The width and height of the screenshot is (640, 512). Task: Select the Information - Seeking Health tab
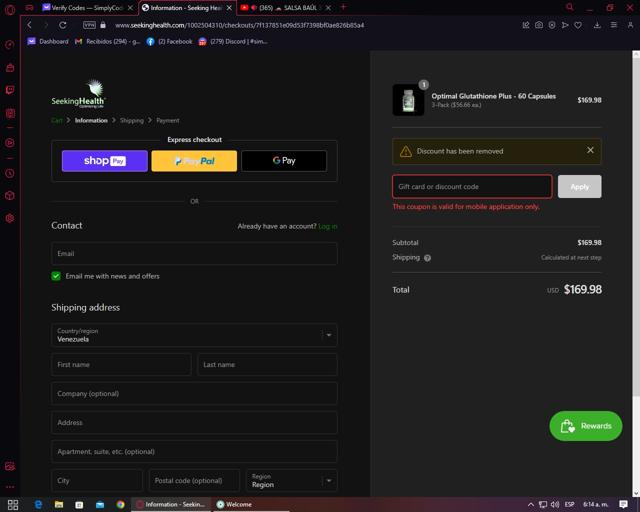point(187,8)
